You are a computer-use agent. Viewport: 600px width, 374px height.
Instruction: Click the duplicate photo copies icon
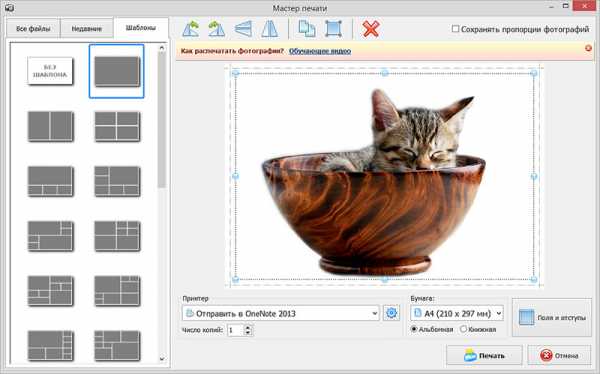(307, 29)
